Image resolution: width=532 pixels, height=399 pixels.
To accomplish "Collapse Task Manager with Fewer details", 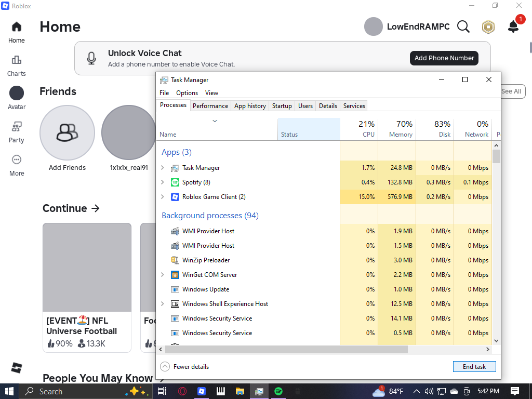I will tap(184, 367).
